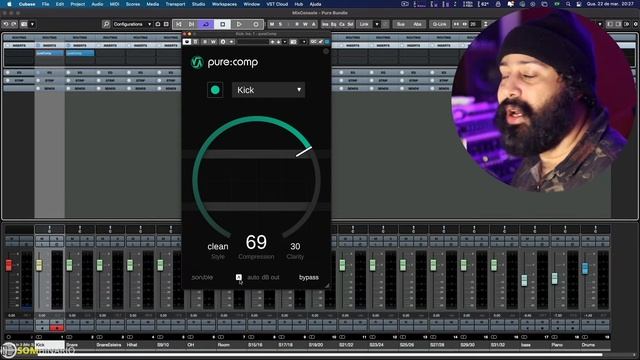The image size is (640, 360).
Task: Open the Project menu
Action: tap(78, 4)
